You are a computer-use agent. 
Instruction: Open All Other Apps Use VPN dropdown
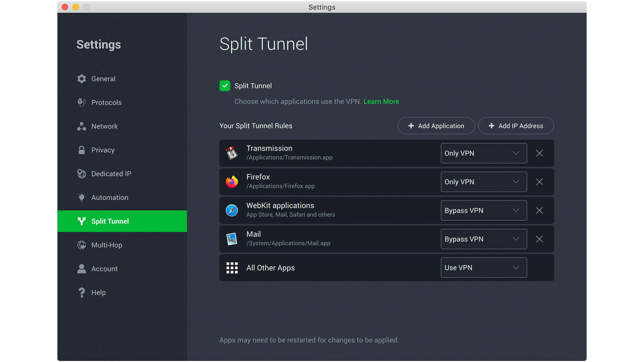point(483,268)
